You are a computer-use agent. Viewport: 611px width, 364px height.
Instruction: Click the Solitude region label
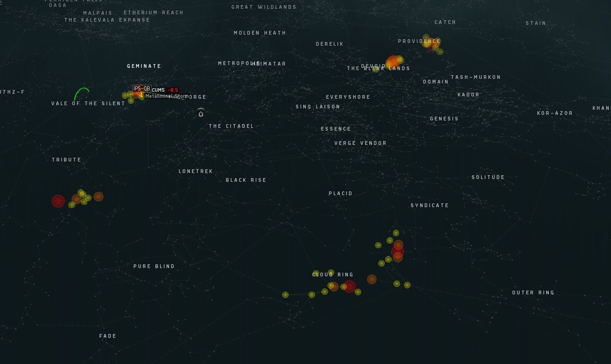tap(488, 177)
